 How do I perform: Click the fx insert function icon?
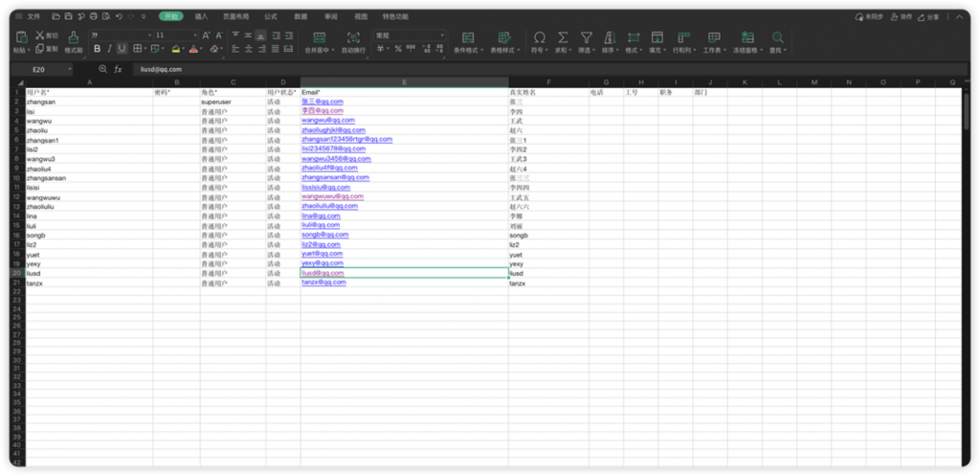[118, 69]
